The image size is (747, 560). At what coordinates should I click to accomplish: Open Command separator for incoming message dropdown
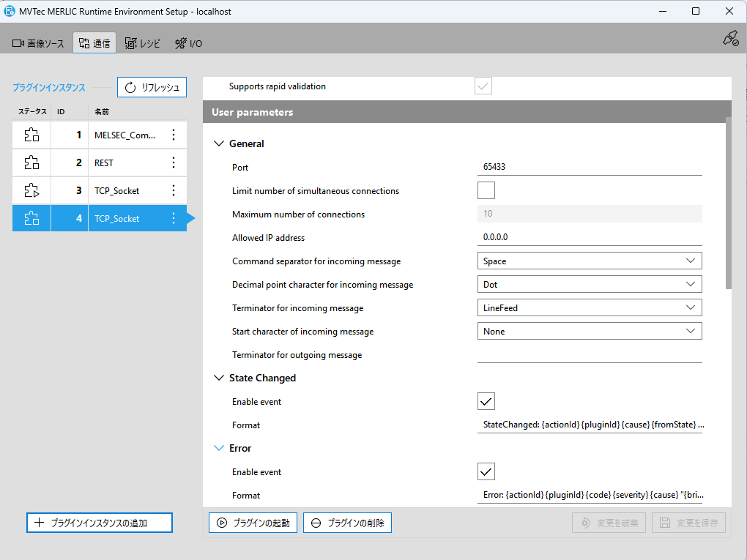point(590,261)
